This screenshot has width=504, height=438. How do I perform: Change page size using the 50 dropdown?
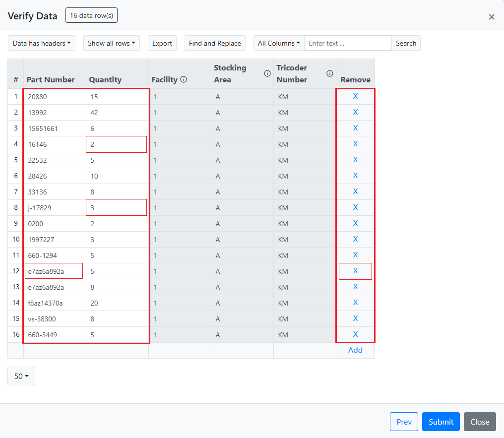tap(21, 376)
